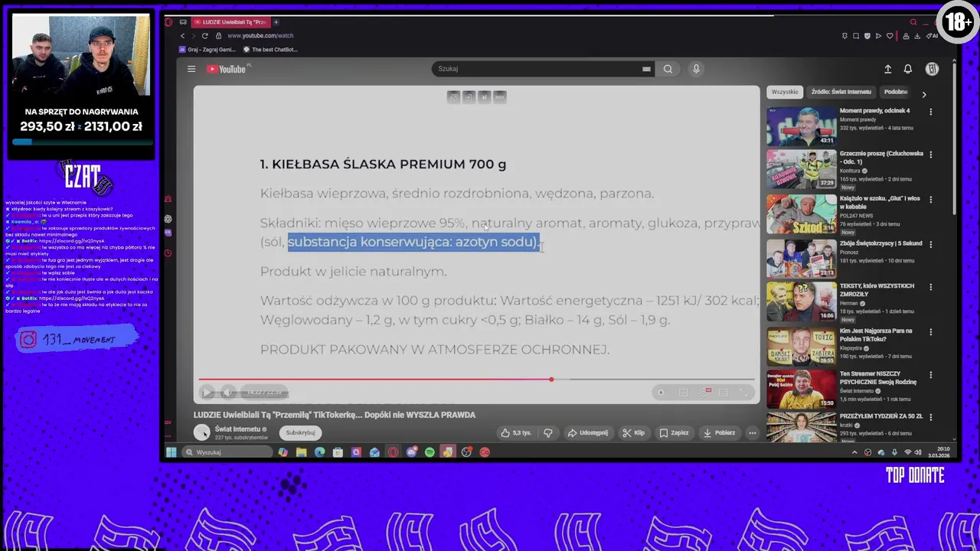Download video with the Pobierz button
980x551 pixels.
click(x=719, y=433)
